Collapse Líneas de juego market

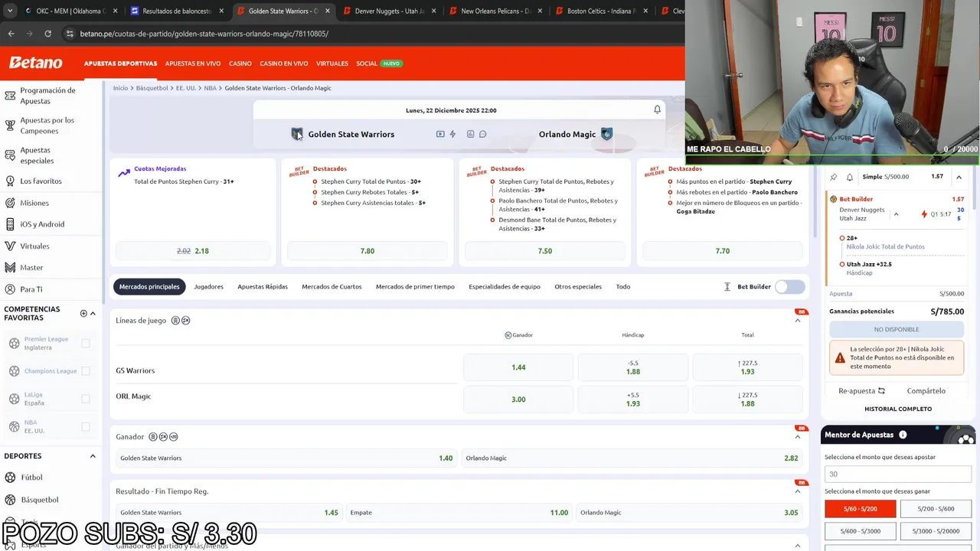tap(798, 321)
